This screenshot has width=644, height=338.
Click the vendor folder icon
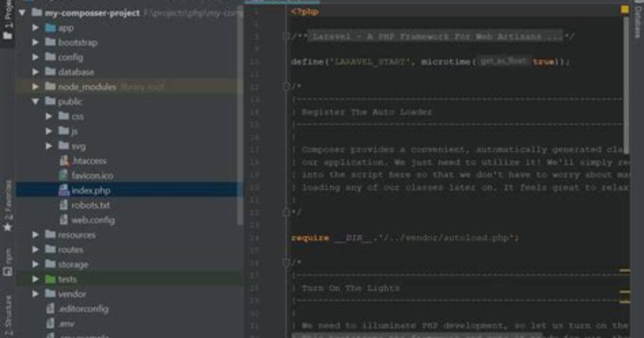point(50,293)
